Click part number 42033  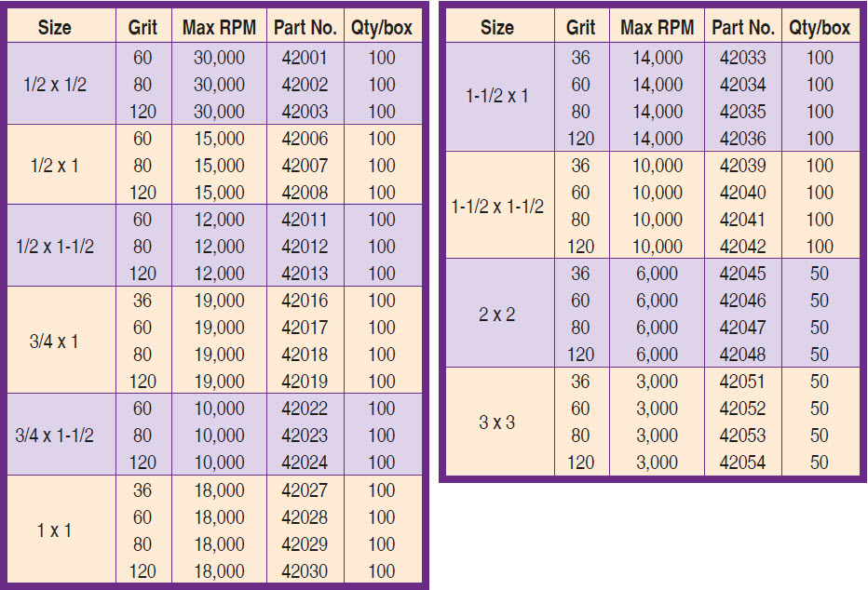[x=742, y=58]
